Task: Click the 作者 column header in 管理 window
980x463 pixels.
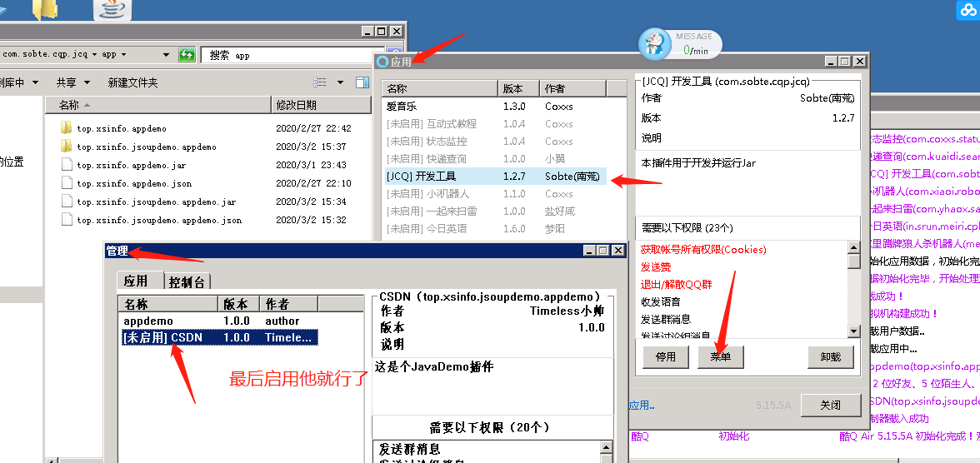Action: pos(289,304)
